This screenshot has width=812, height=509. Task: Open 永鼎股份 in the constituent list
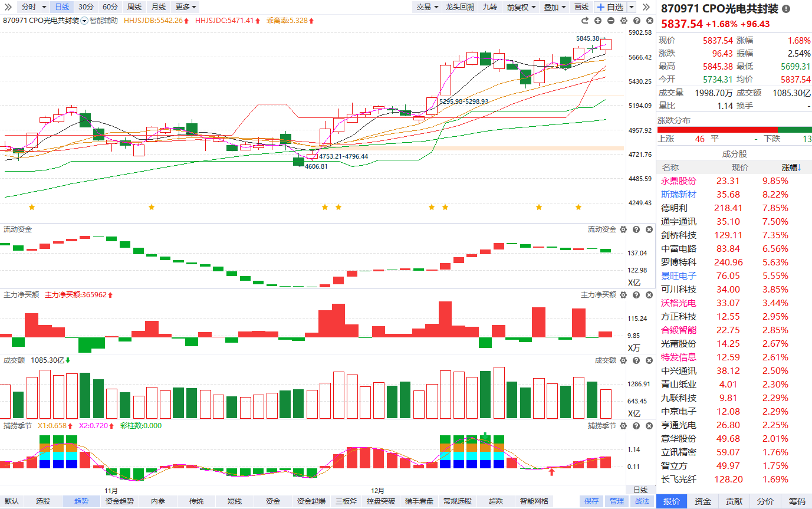(678, 181)
